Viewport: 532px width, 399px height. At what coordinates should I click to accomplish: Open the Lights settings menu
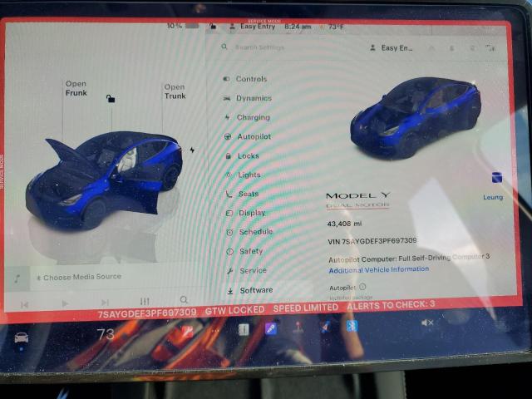244,175
